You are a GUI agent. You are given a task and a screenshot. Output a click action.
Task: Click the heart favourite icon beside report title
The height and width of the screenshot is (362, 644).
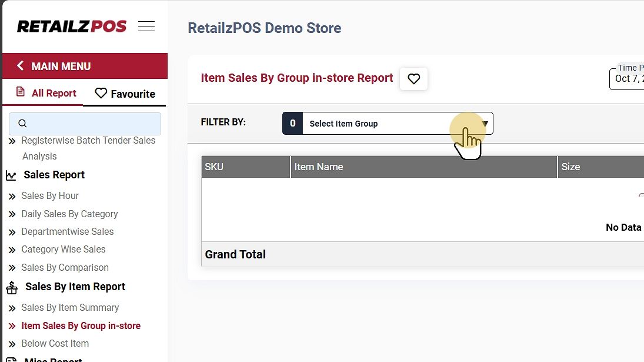[414, 79]
